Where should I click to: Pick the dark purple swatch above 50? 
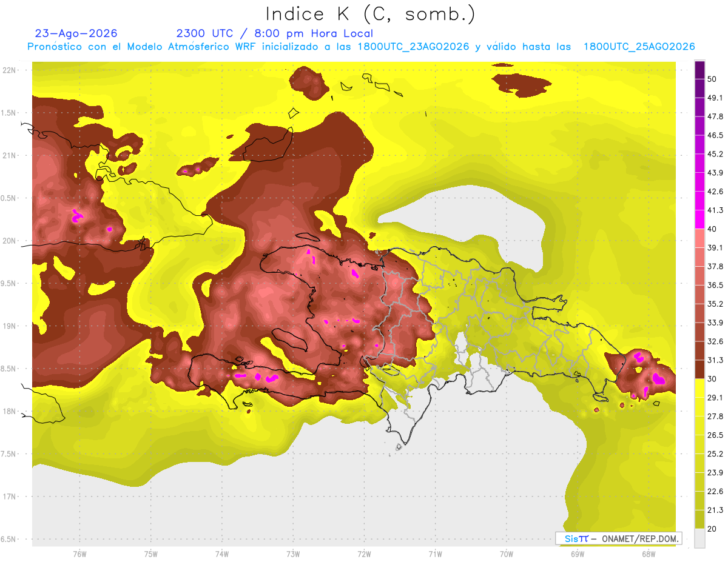699,70
